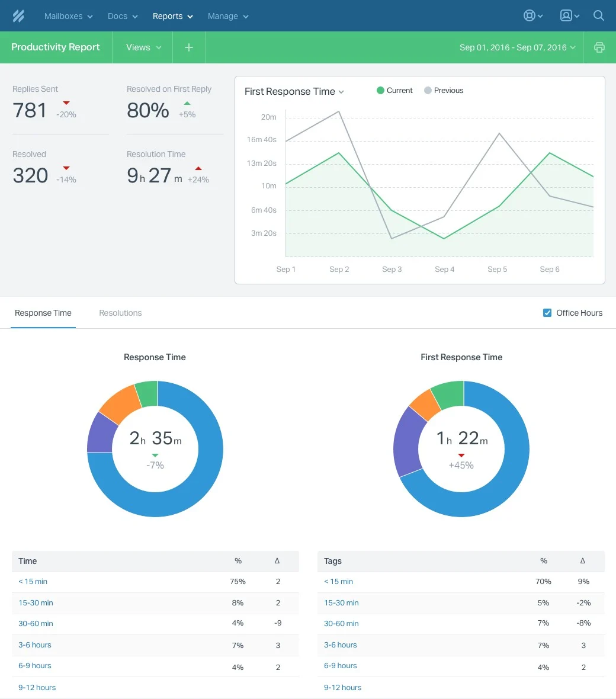Expand First Response Time chart selector
This screenshot has width=616, height=699.
[x=294, y=91]
